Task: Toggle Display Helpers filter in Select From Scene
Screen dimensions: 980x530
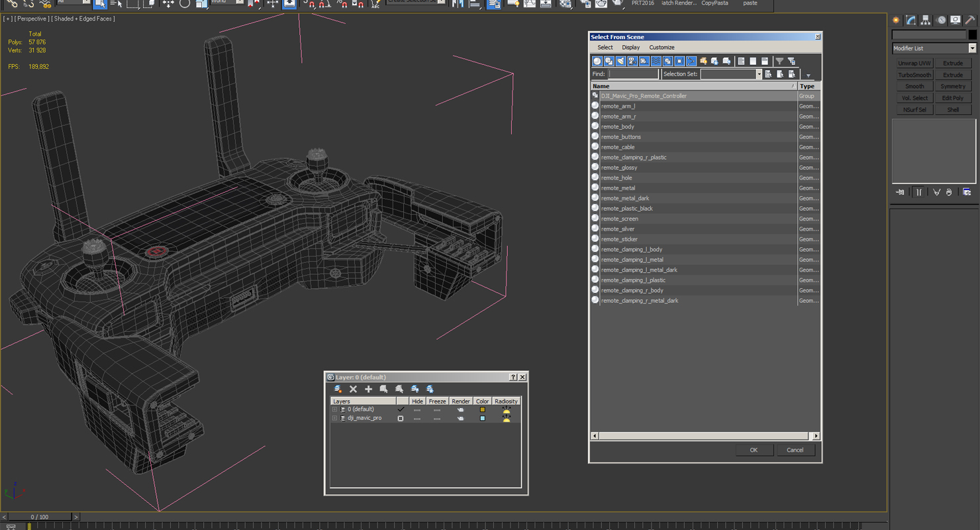Action: point(644,61)
